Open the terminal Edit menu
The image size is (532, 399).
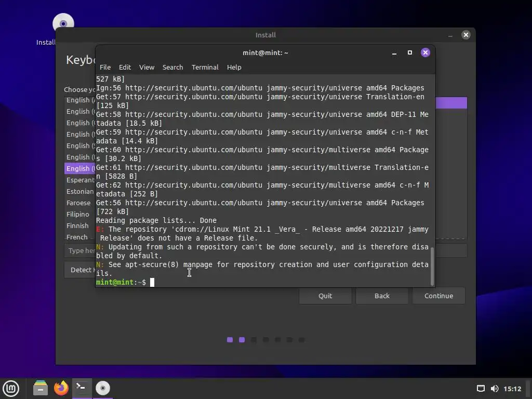(x=125, y=67)
